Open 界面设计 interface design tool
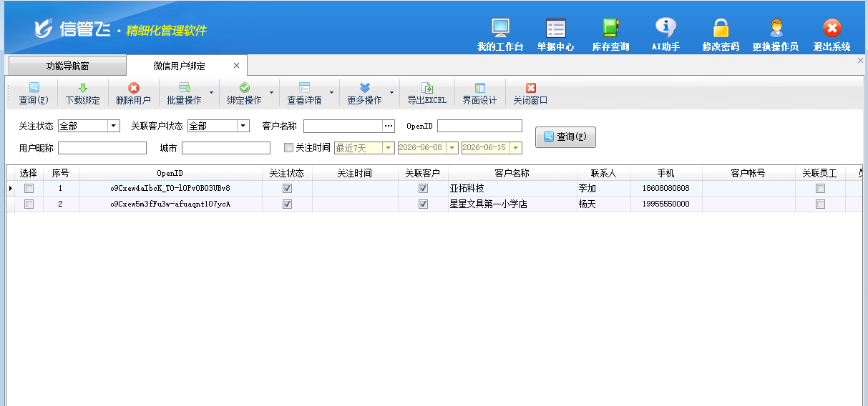Image resolution: width=868 pixels, height=406 pixels. [479, 94]
